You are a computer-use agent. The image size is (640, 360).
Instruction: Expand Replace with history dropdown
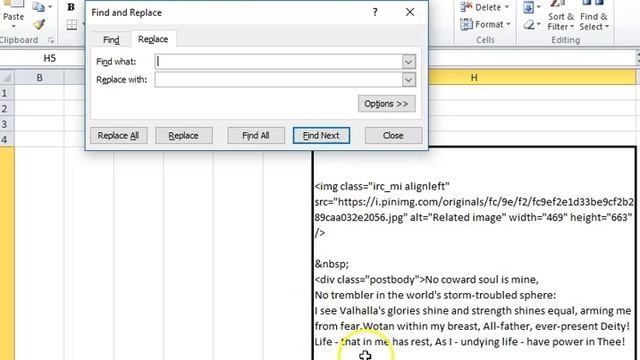tap(409, 80)
